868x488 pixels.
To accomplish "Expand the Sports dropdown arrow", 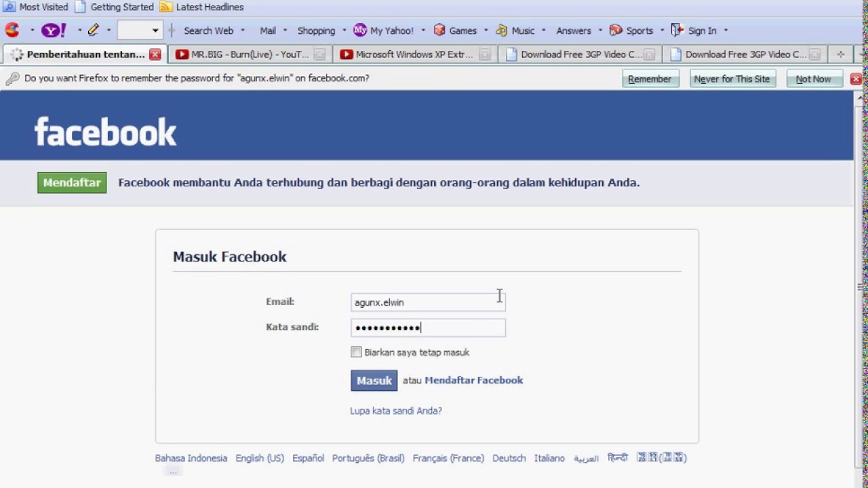I will [x=662, y=30].
